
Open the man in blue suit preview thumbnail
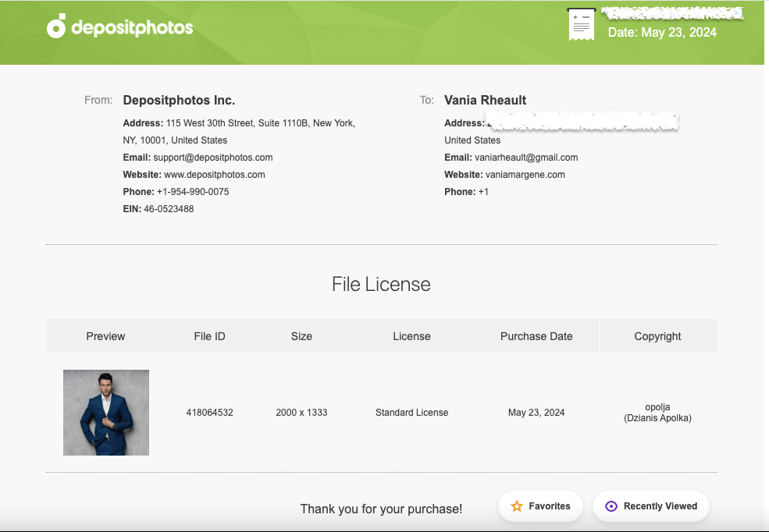[x=106, y=412]
